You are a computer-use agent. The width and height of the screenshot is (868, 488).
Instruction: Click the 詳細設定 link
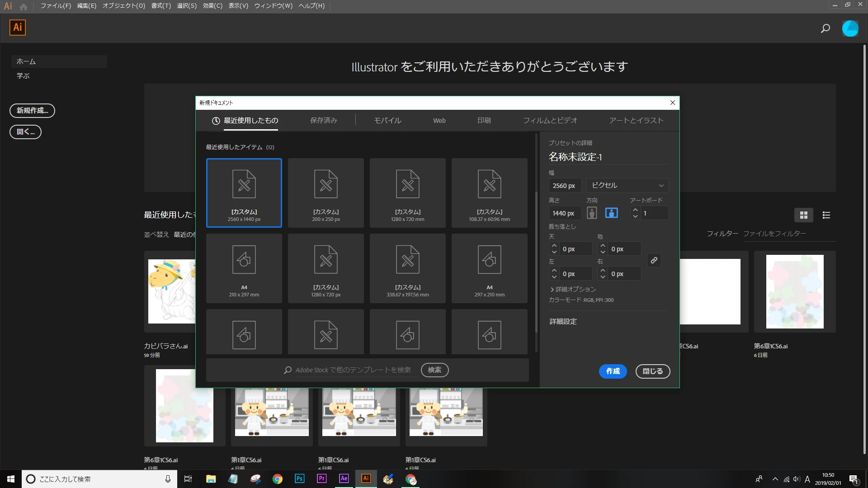(x=563, y=321)
